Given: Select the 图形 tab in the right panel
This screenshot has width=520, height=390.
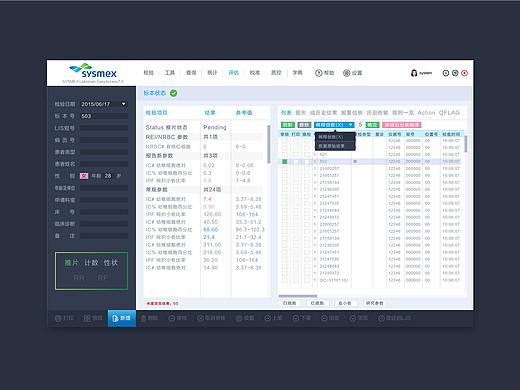Looking at the screenshot, I should (x=301, y=113).
